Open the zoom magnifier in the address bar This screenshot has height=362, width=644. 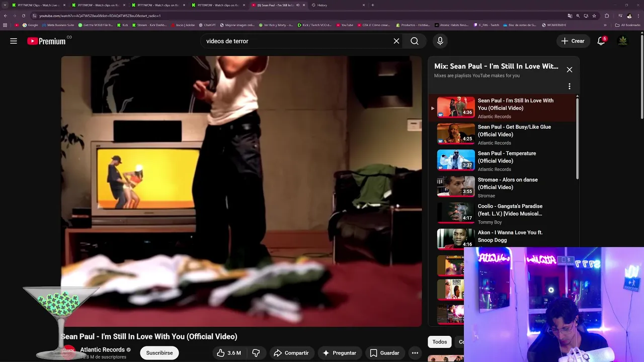578,16
